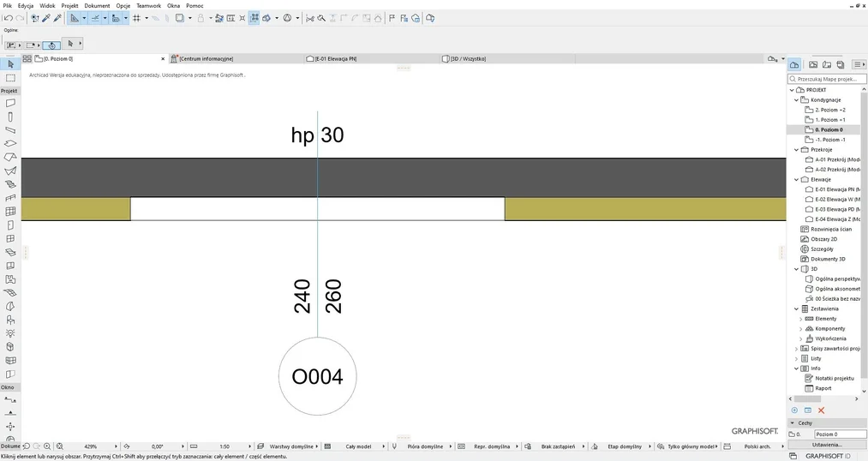Click the scissors Trim icon
This screenshot has height=461, width=868.
point(310,18)
